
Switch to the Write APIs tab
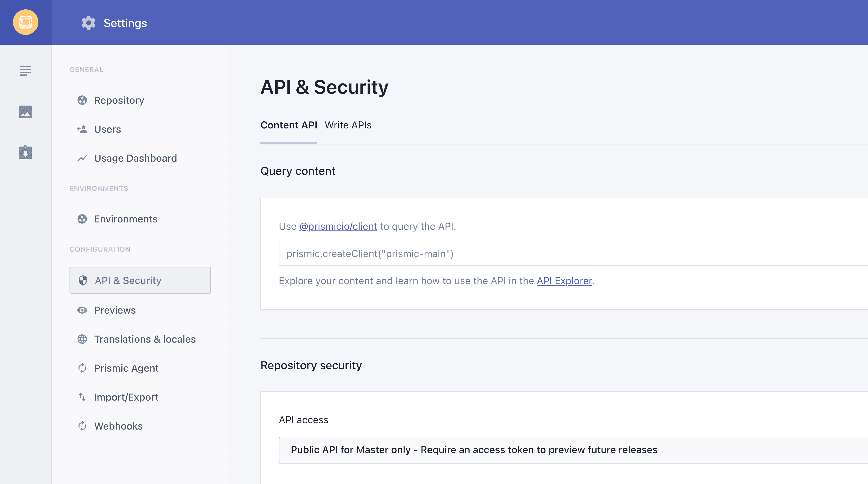pos(348,125)
